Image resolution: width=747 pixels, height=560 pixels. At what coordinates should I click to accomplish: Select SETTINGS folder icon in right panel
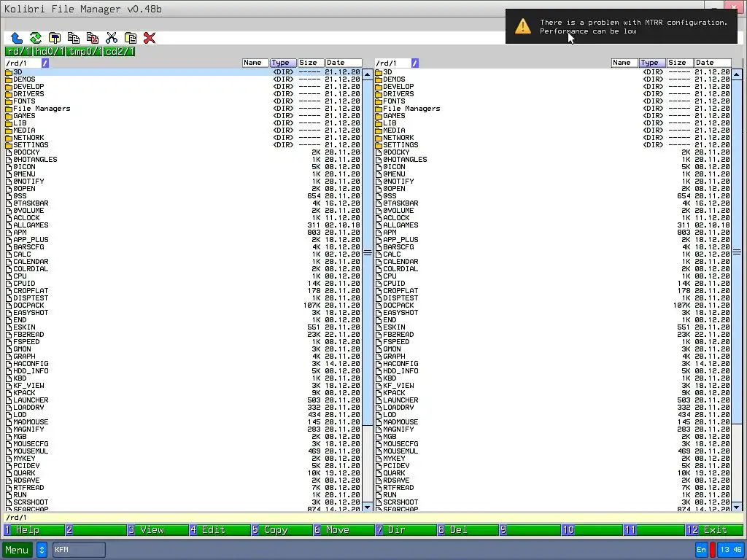pos(379,145)
